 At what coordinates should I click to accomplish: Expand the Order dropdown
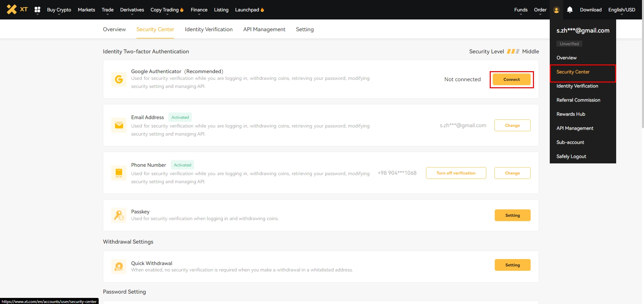(x=540, y=10)
